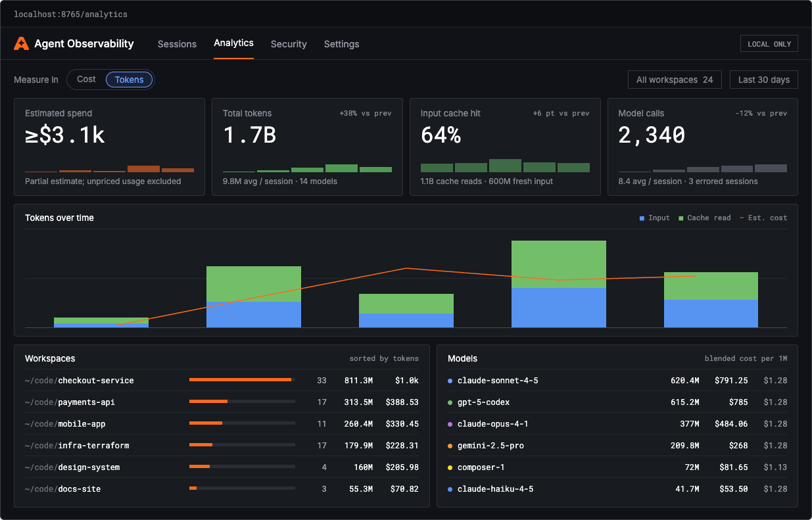Click the Model calls value 2,340

click(652, 135)
